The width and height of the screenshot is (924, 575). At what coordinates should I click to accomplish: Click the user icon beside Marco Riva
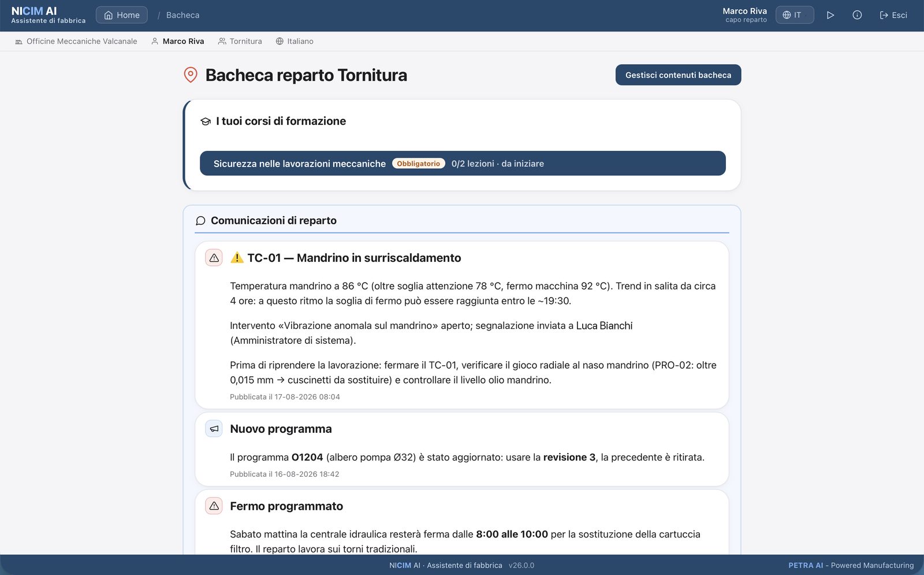[x=155, y=42]
